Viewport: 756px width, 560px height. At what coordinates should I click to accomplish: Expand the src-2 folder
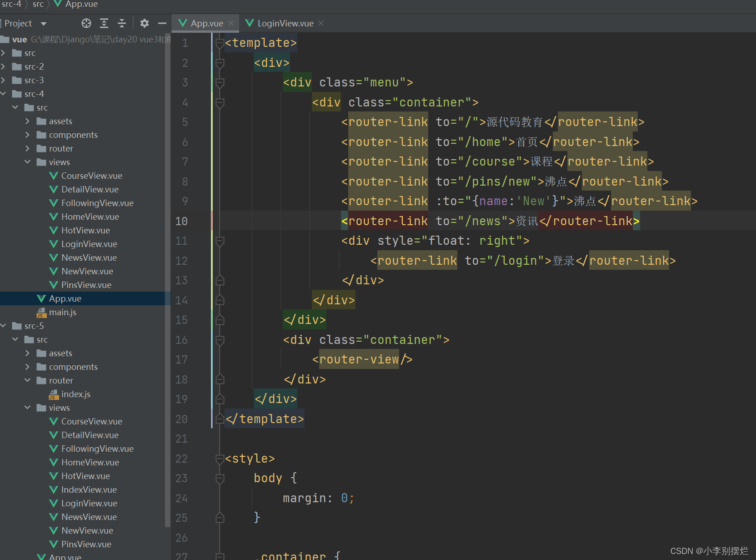point(3,67)
